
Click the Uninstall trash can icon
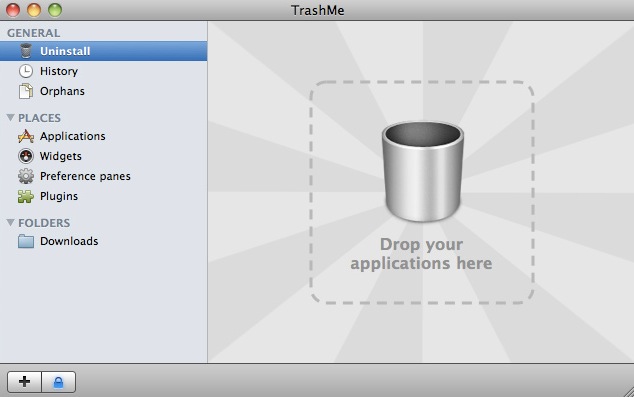coord(26,51)
